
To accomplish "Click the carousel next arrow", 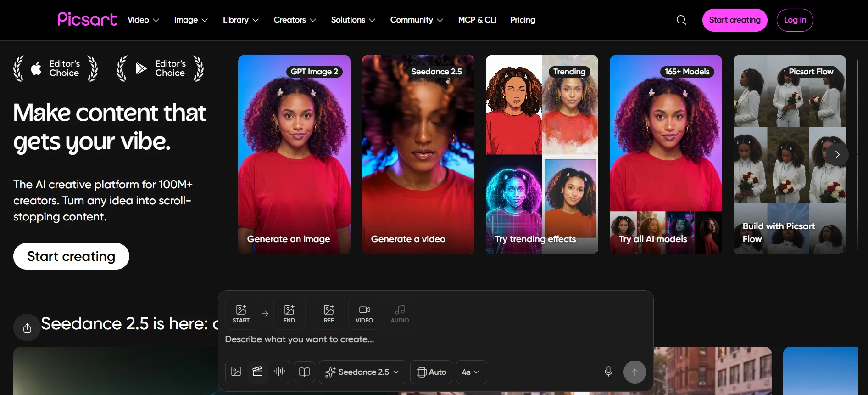I will pyautogui.click(x=837, y=154).
